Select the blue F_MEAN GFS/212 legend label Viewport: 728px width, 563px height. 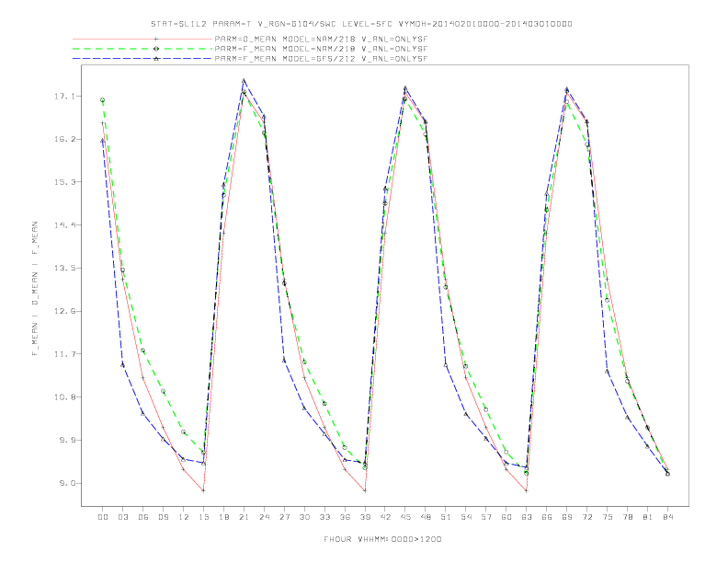tap(321, 59)
